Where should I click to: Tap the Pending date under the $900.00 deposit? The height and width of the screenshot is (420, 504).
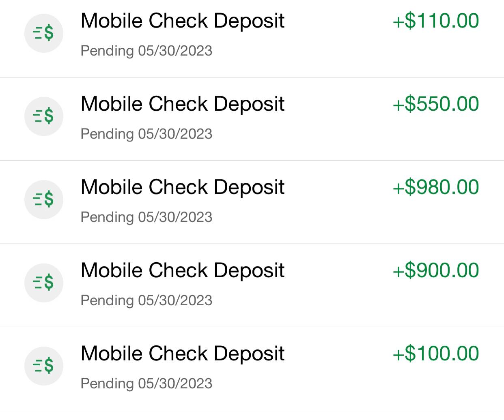146,300
